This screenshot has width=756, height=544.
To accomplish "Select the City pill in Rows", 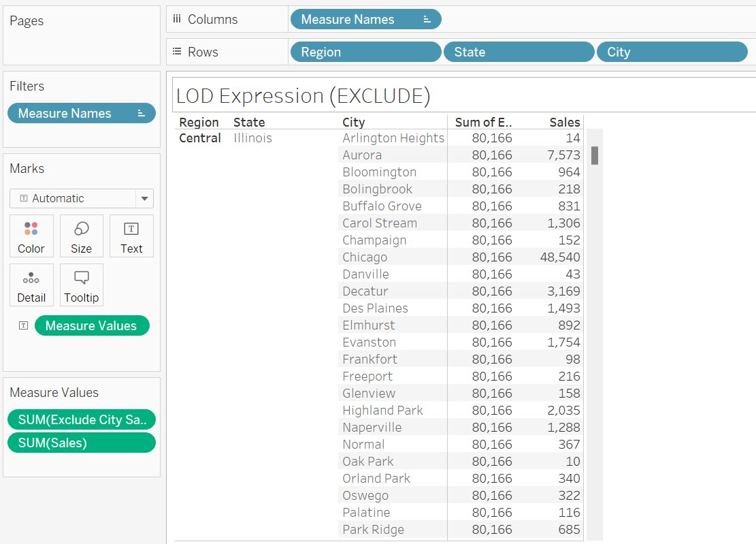I will pos(672,52).
